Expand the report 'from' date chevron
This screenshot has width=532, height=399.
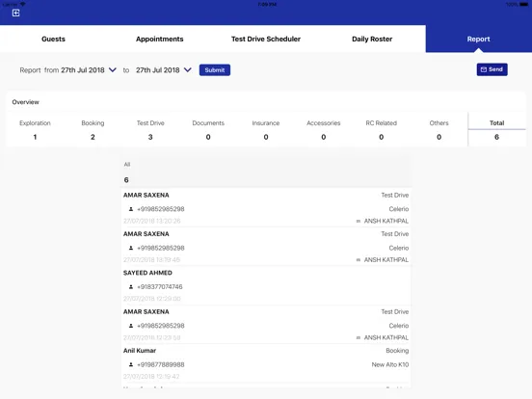113,70
